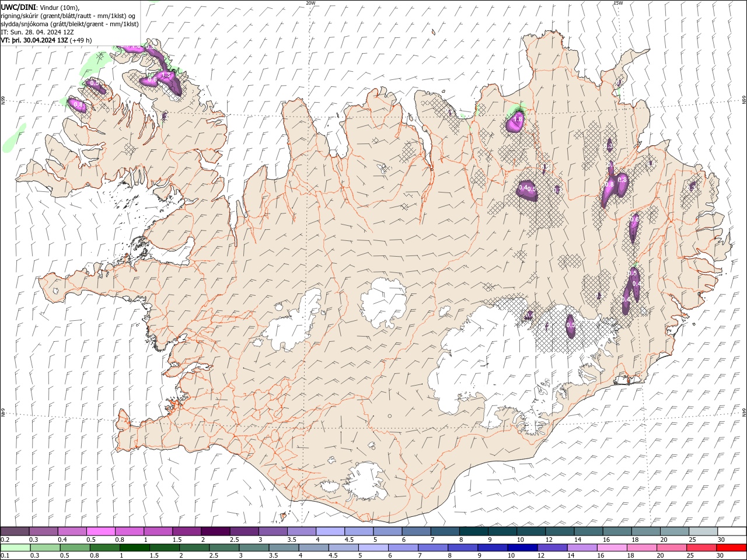747x560 pixels.
Task: Click the '25' label in the snow scale
Action: (x=692, y=540)
